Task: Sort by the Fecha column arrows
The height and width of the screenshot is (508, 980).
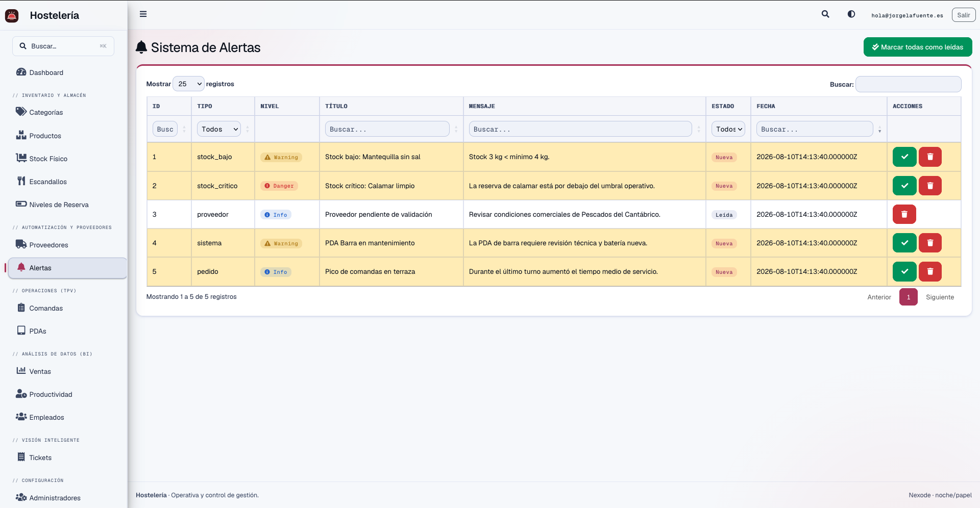Action: [x=880, y=130]
